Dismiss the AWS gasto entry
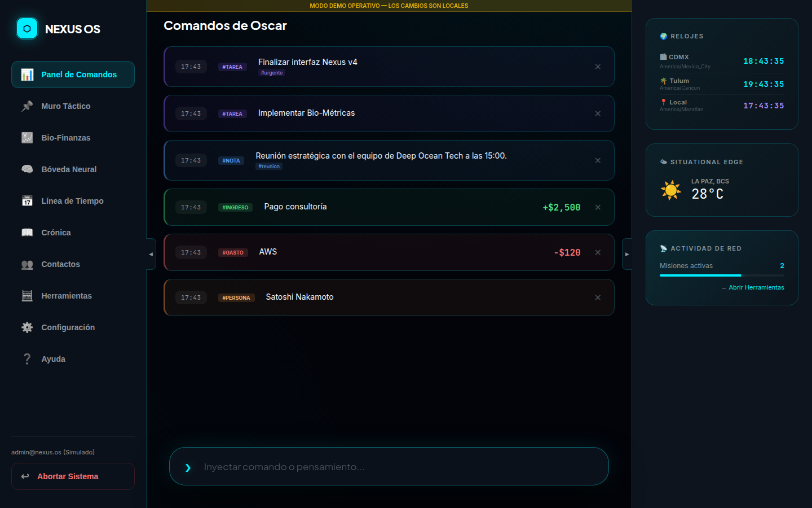The height and width of the screenshot is (508, 812). (598, 252)
